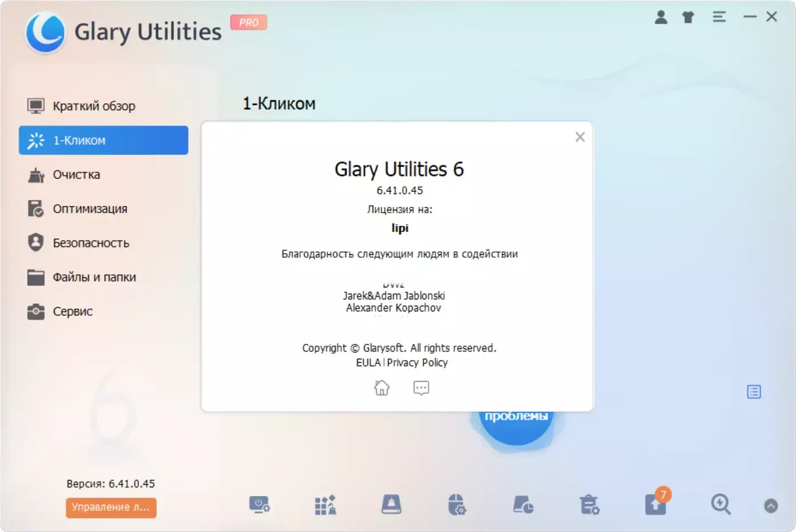Open the EULA link
The height and width of the screenshot is (532, 796).
pos(368,363)
